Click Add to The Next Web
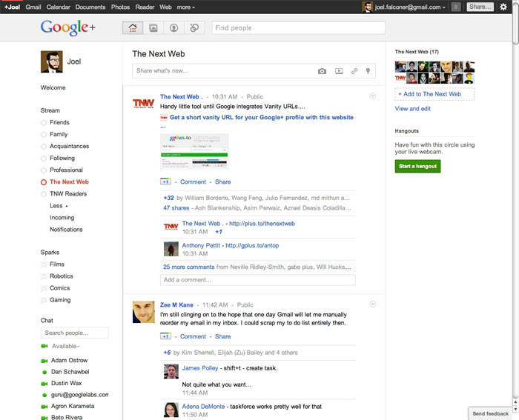This screenshot has height=420, width=519. [x=434, y=94]
